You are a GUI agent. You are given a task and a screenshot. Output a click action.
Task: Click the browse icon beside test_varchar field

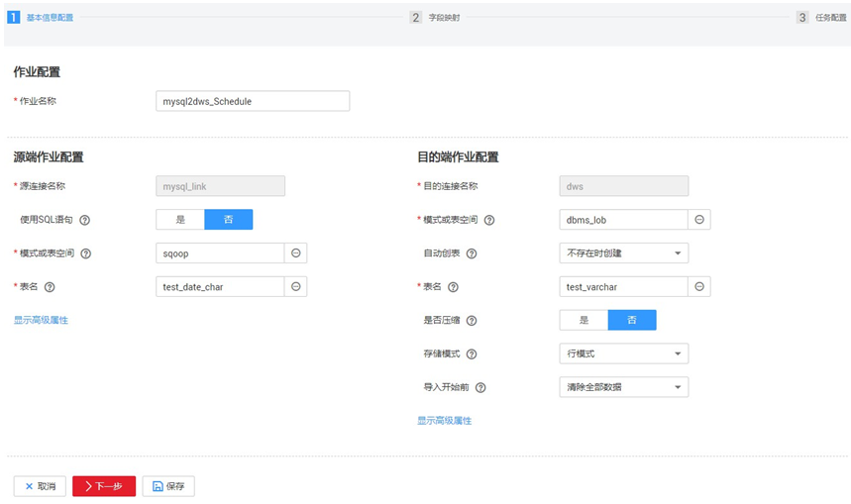coord(699,287)
